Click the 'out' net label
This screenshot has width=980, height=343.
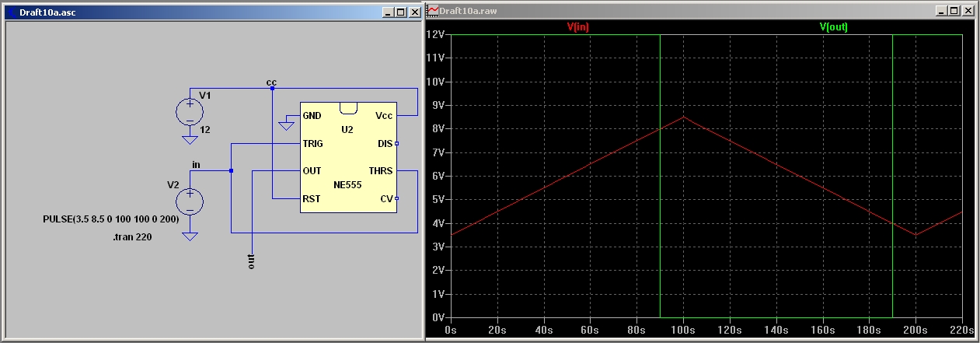coord(251,261)
